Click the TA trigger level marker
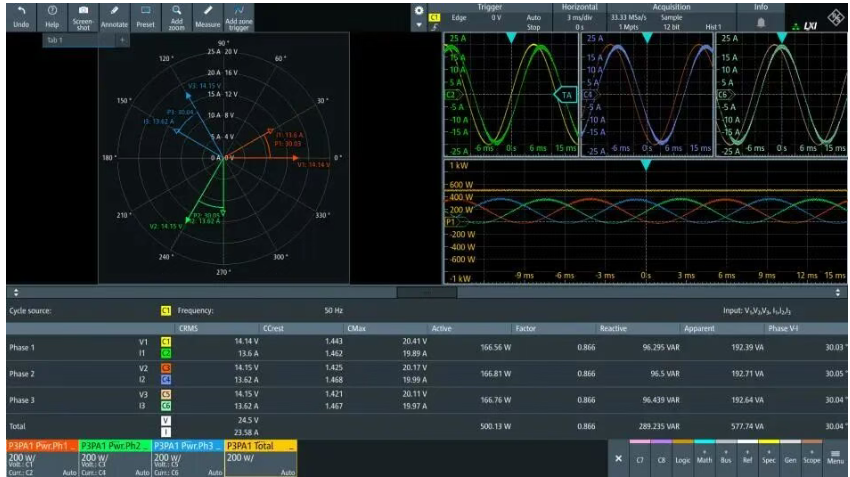850x477 pixels. tap(565, 95)
